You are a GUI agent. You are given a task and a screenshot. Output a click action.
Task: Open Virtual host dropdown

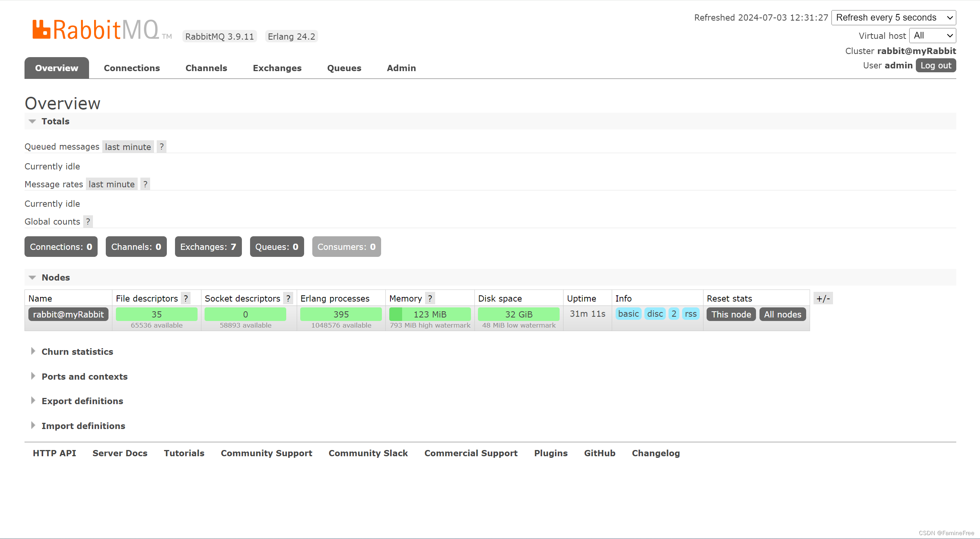(932, 36)
